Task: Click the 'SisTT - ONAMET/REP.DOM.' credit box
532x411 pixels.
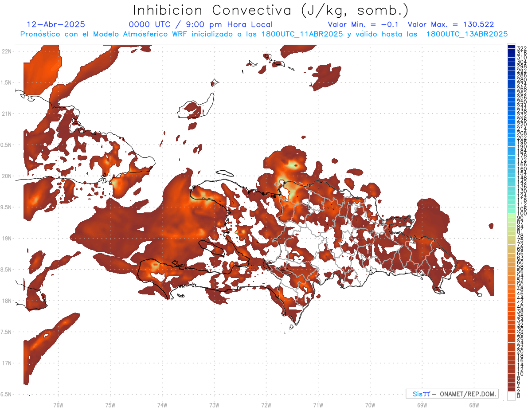Action: coord(452,394)
